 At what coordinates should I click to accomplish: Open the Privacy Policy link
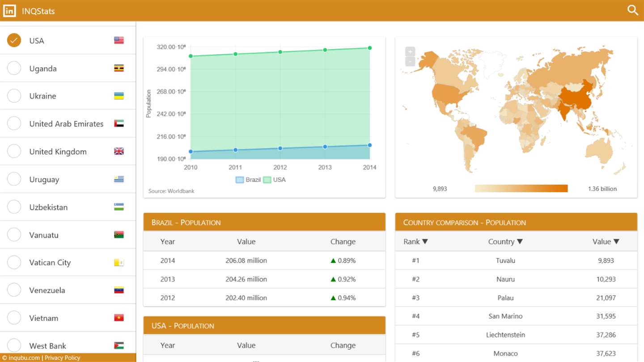[x=62, y=358]
